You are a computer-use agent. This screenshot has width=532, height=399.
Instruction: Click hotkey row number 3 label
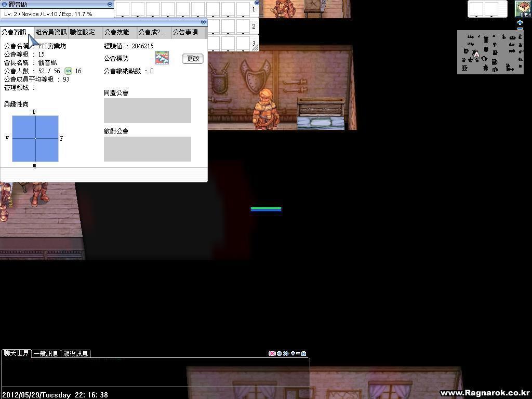click(x=254, y=43)
